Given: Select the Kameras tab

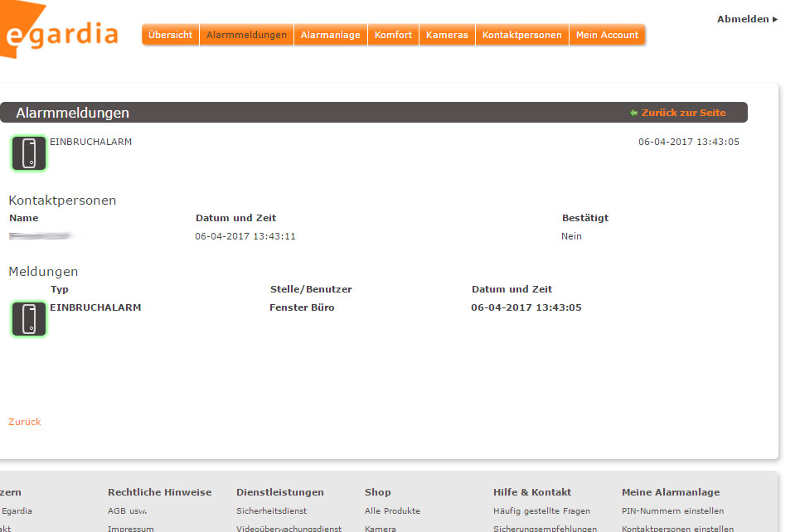Looking at the screenshot, I should 447,35.
